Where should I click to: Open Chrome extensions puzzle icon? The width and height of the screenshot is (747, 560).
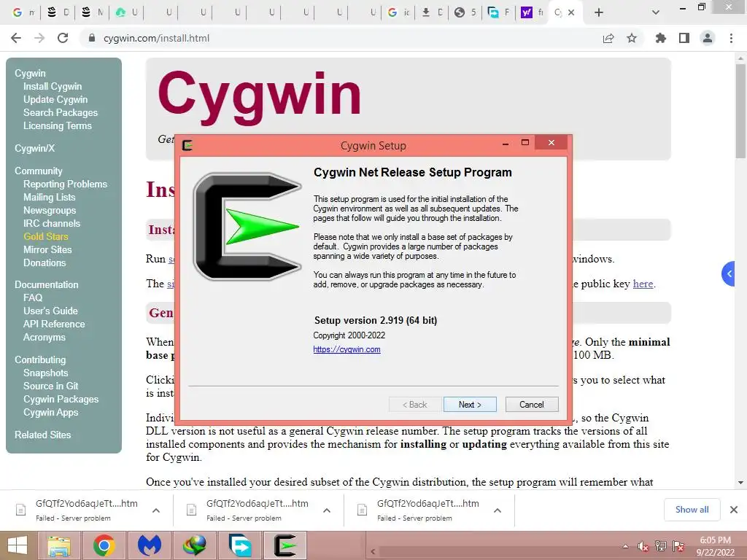(661, 38)
